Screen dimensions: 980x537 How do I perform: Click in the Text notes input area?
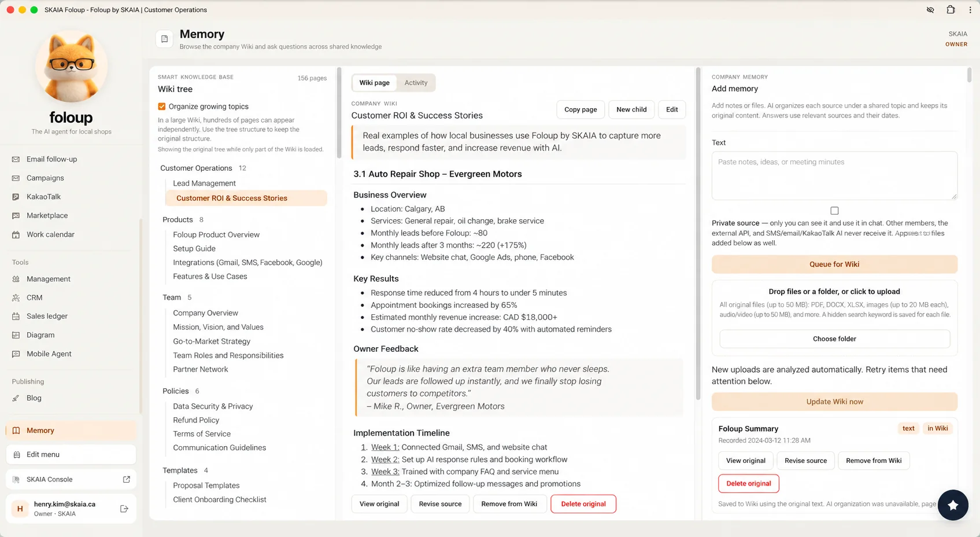(834, 176)
